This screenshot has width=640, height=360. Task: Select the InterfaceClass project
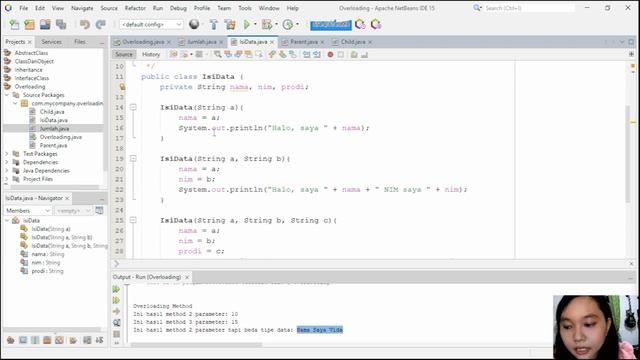point(32,78)
